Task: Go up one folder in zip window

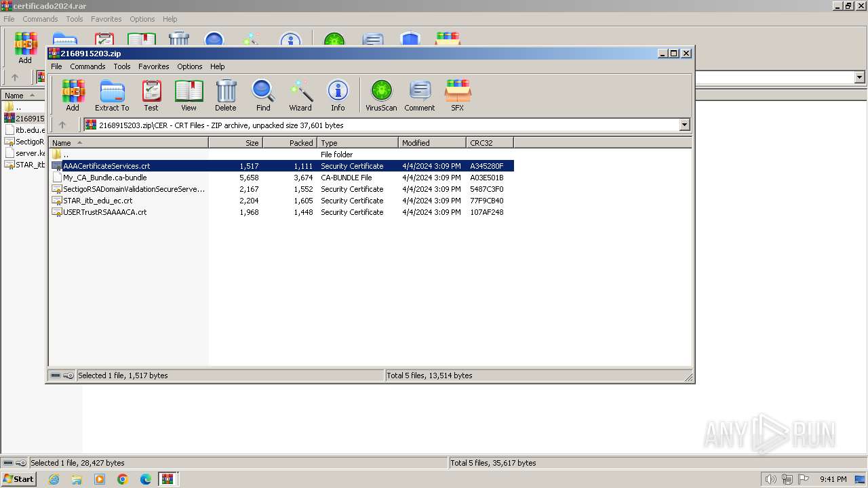Action: (62, 125)
